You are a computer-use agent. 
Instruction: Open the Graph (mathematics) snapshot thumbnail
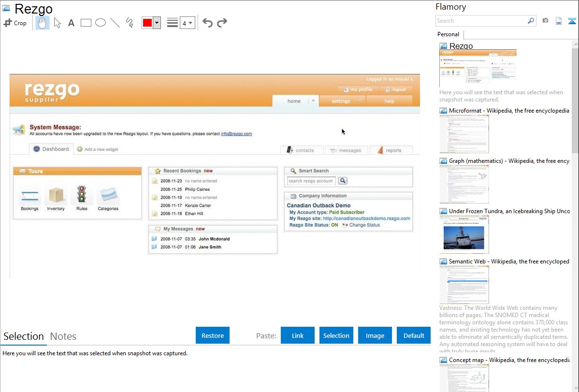click(x=464, y=184)
